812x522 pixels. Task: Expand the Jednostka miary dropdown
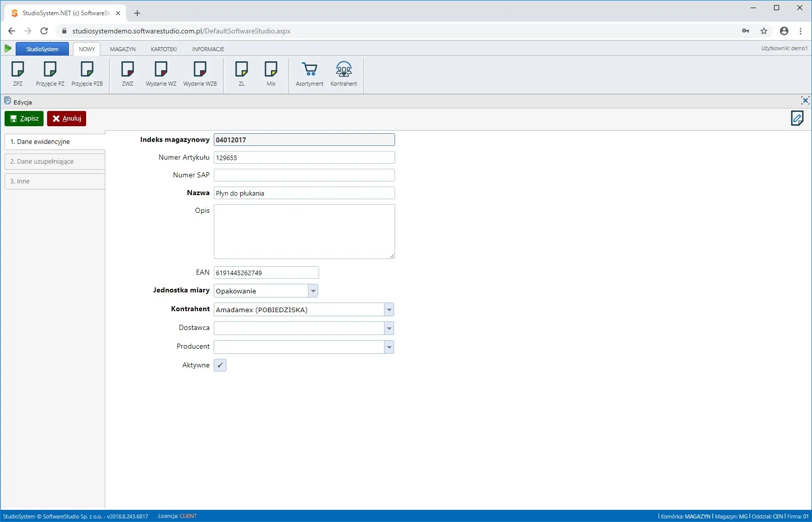(313, 291)
